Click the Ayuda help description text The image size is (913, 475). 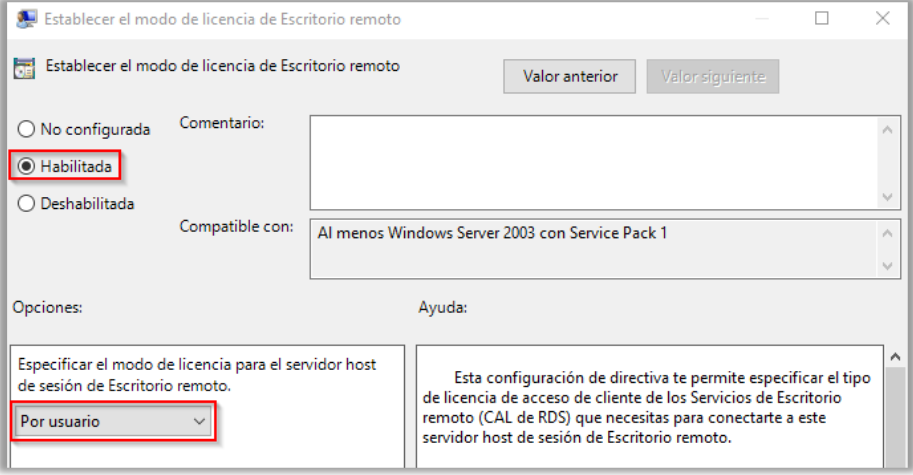pyautogui.click(x=648, y=405)
